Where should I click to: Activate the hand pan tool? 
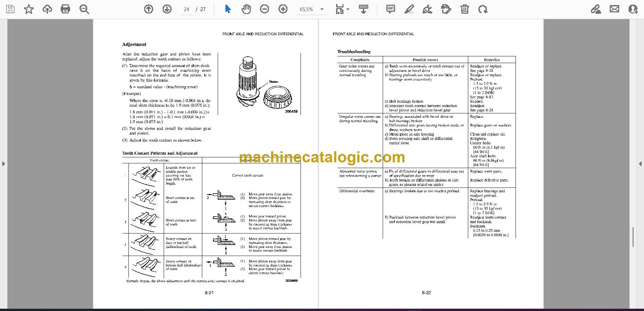pyautogui.click(x=246, y=9)
